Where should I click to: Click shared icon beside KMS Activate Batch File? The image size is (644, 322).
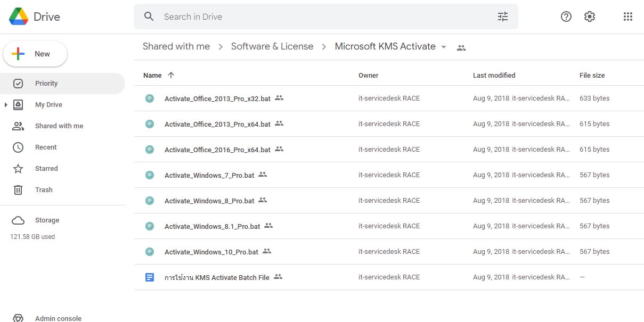[x=278, y=277]
